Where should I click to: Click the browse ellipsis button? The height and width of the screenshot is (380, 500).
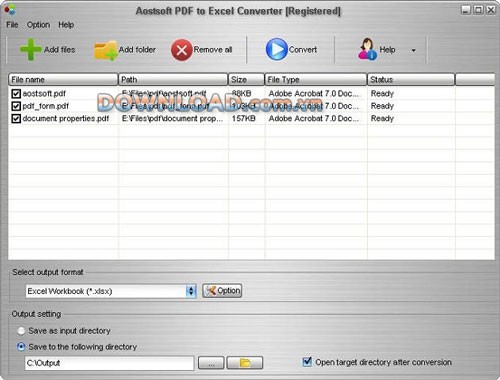[x=211, y=363]
